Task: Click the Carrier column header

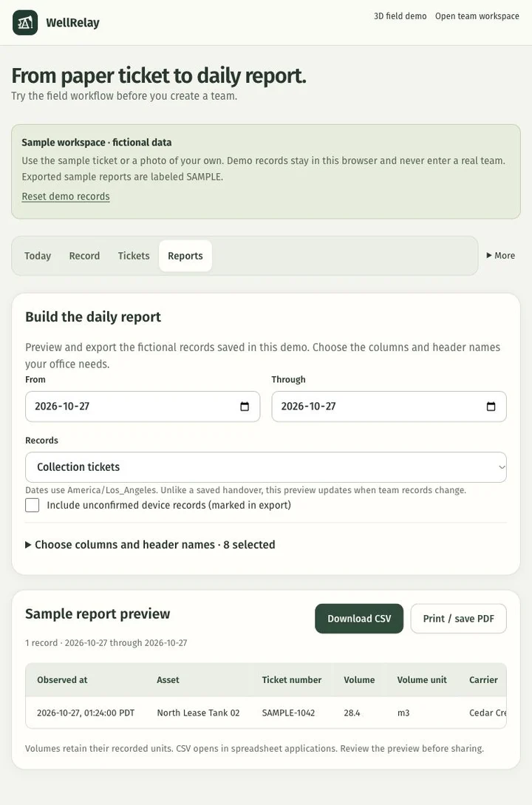Action: [483, 680]
